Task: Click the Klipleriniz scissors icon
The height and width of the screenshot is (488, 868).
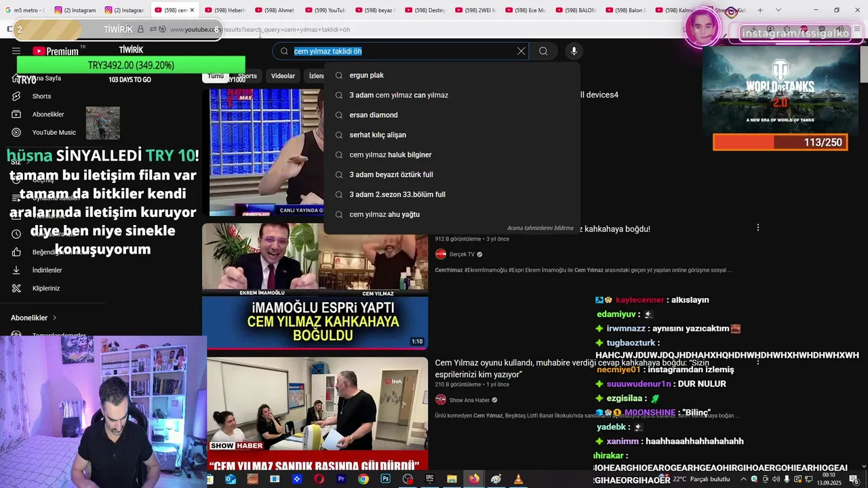Action: pyautogui.click(x=17, y=288)
